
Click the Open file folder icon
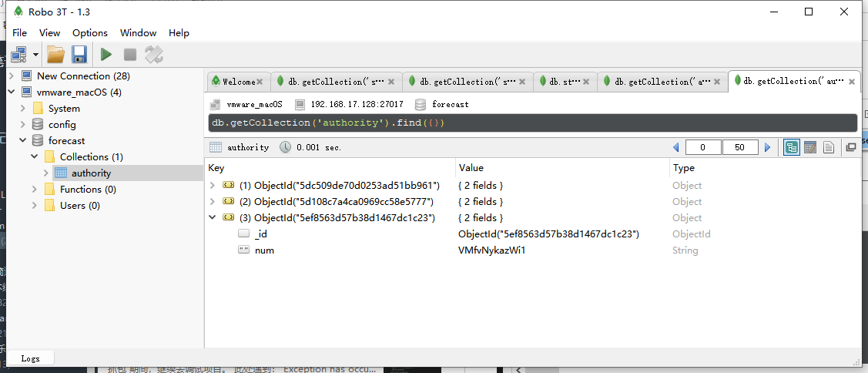point(55,54)
